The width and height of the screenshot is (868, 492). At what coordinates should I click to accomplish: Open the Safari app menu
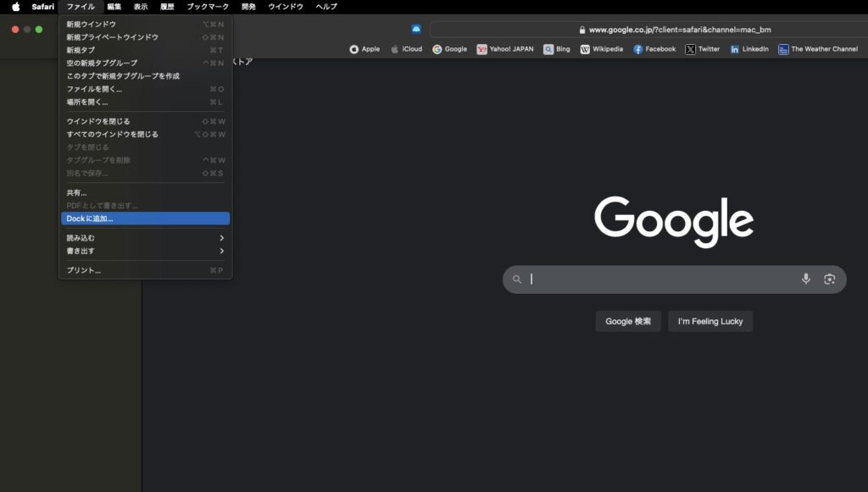point(42,7)
